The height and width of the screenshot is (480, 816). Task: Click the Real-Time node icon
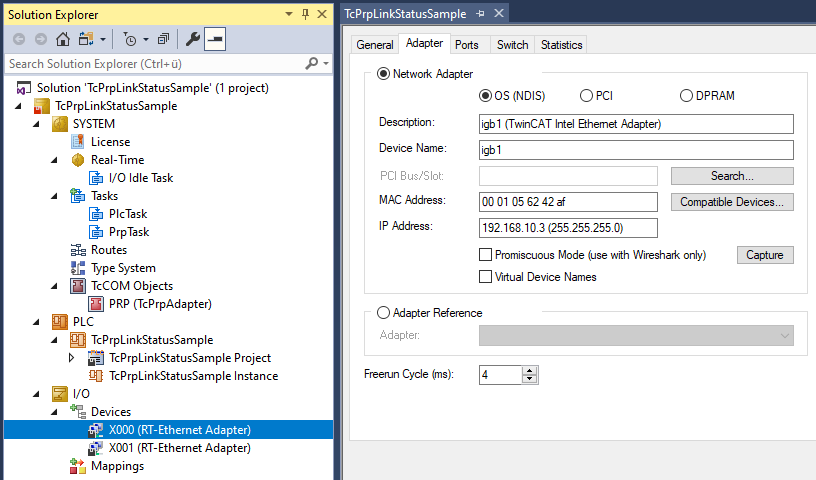78,160
